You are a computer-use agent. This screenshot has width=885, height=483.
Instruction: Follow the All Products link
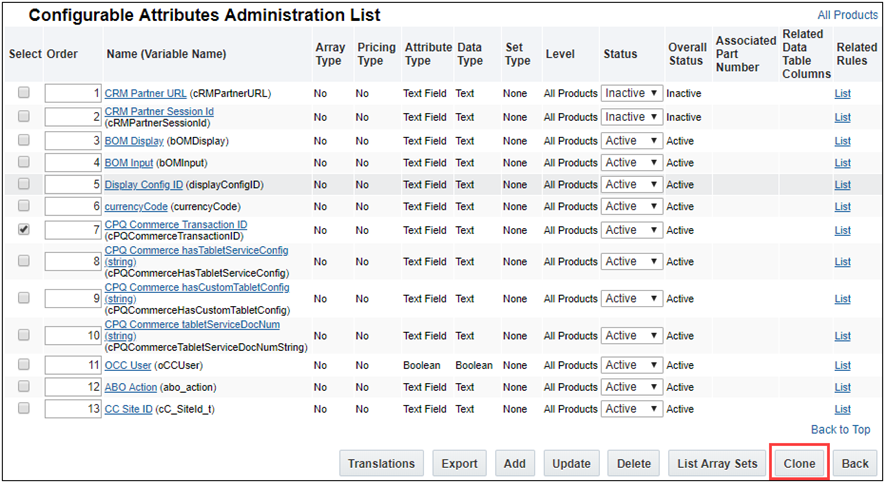point(847,15)
